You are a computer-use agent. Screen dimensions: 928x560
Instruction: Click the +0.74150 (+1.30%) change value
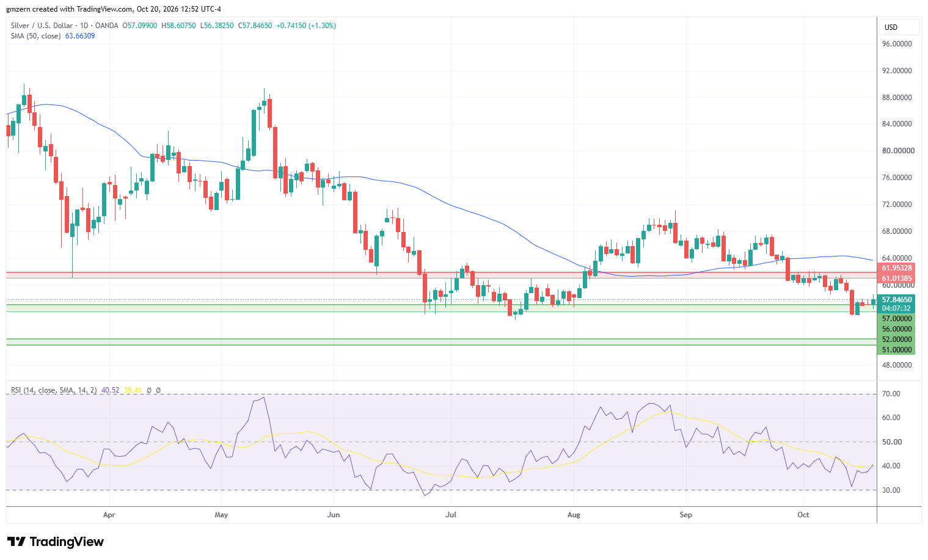pyautogui.click(x=306, y=26)
